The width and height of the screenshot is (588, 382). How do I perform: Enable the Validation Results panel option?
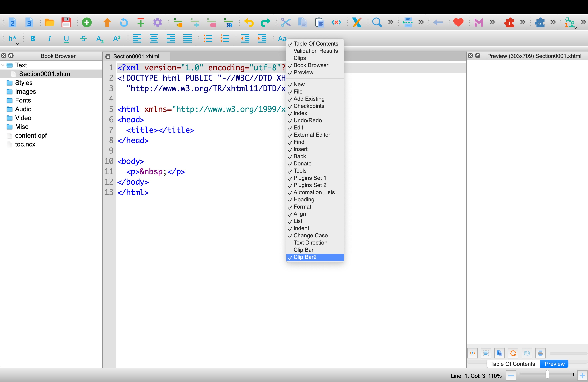(x=315, y=51)
